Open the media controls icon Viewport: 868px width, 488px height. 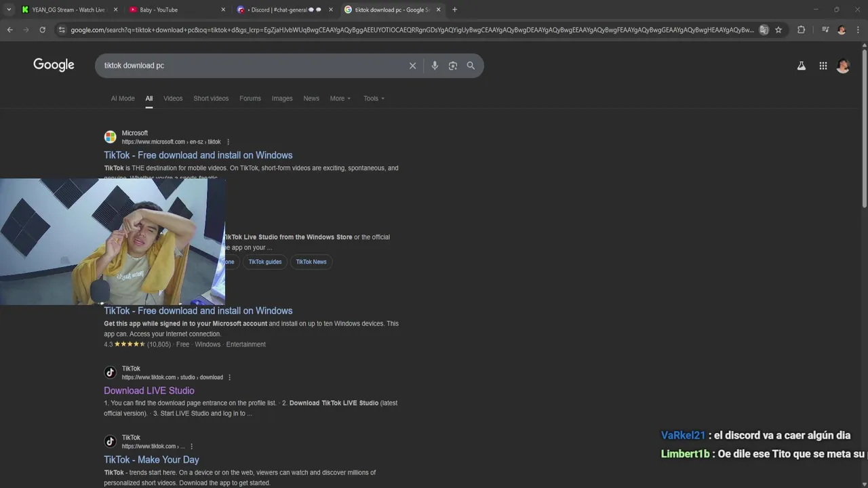click(825, 30)
